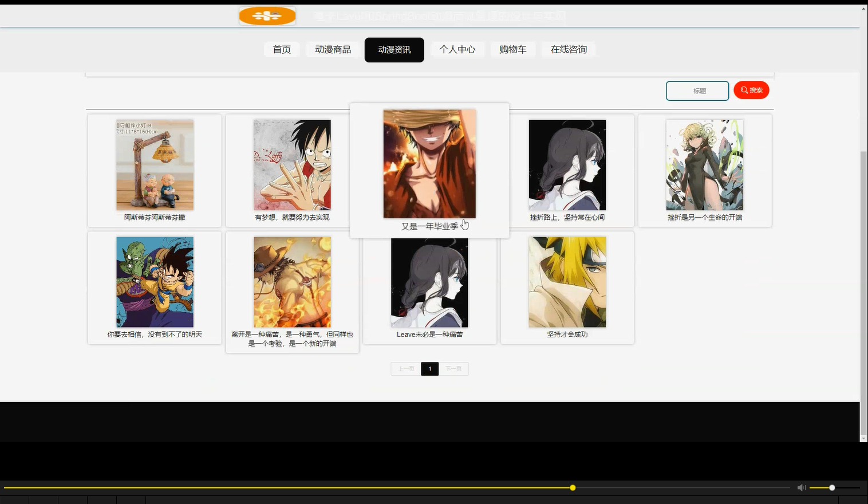Select page number 1 in pagination
868x504 pixels.
429,368
